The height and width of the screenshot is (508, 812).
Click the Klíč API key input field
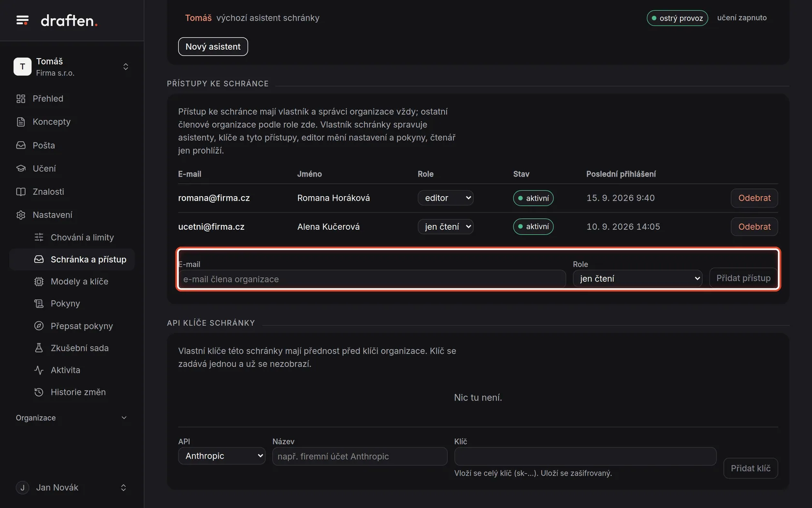point(585,456)
